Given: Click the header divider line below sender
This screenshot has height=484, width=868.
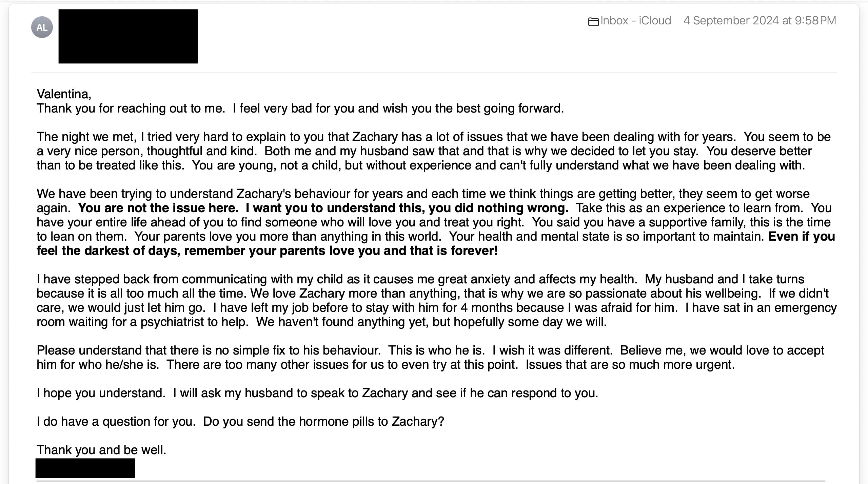Looking at the screenshot, I should pos(434,72).
